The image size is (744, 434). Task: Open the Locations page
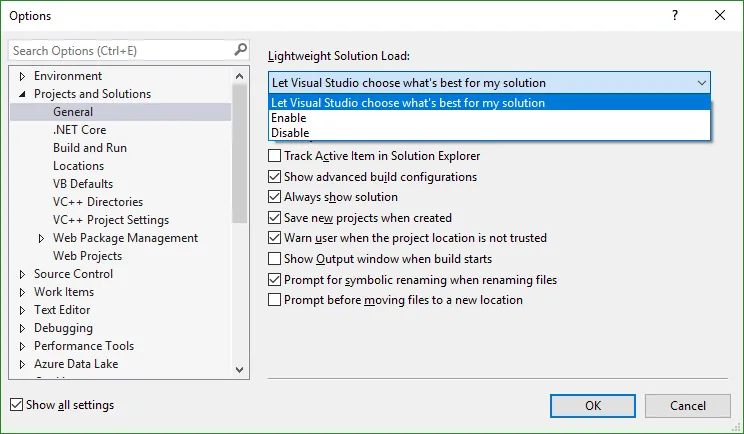(x=78, y=166)
